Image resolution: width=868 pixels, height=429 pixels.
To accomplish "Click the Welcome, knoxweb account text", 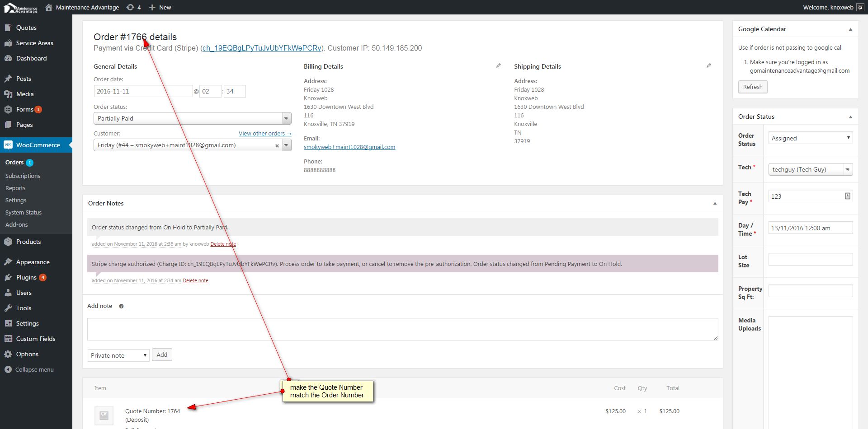I will pos(828,7).
